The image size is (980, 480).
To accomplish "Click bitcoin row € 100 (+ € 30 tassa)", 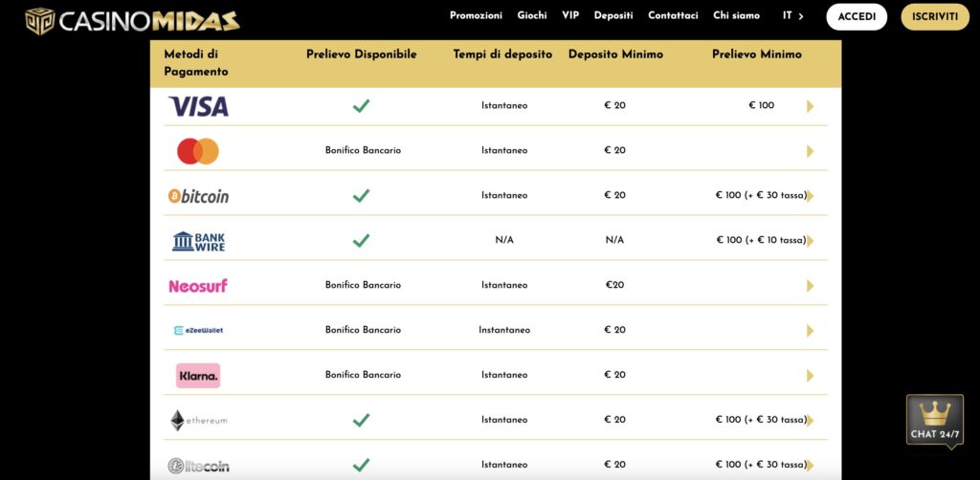I will click(761, 195).
